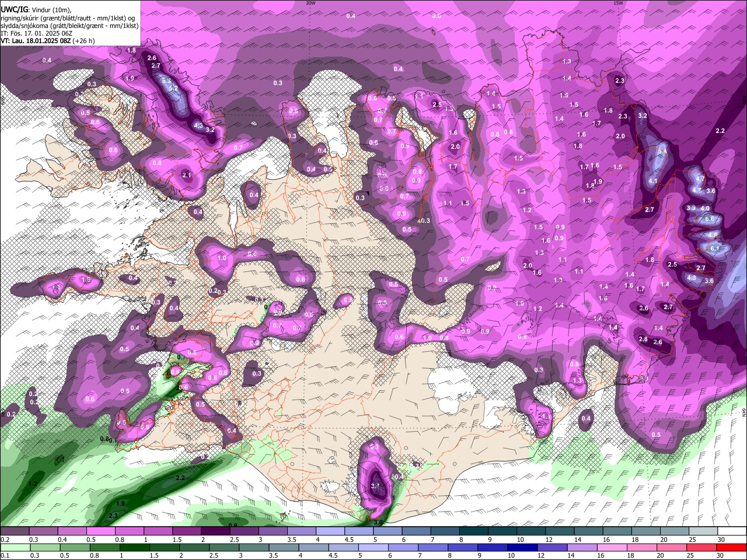Screen dimensions: 747x560
Task: Click the '6.6' precipitation value on the map
Action: click(710, 219)
